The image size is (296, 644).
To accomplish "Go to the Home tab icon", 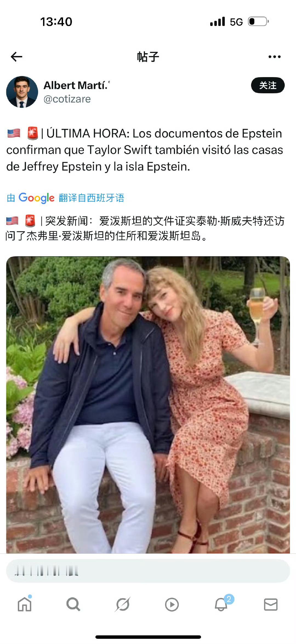I will point(25,604).
